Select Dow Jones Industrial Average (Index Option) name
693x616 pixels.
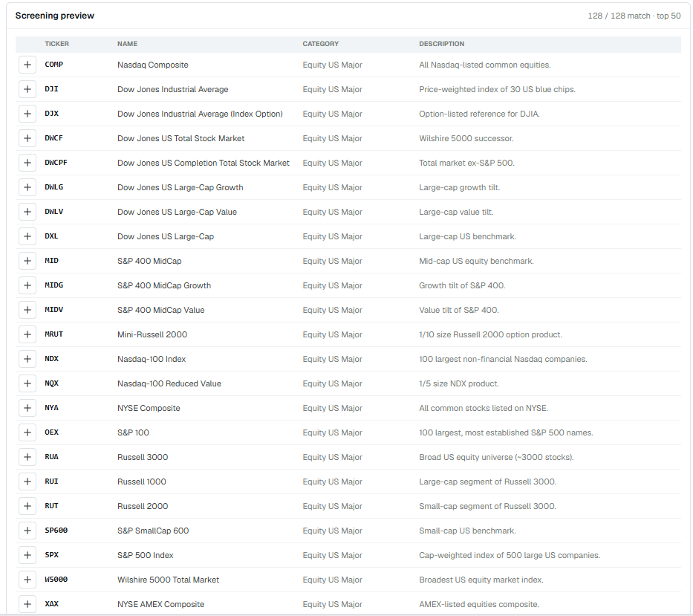point(201,114)
